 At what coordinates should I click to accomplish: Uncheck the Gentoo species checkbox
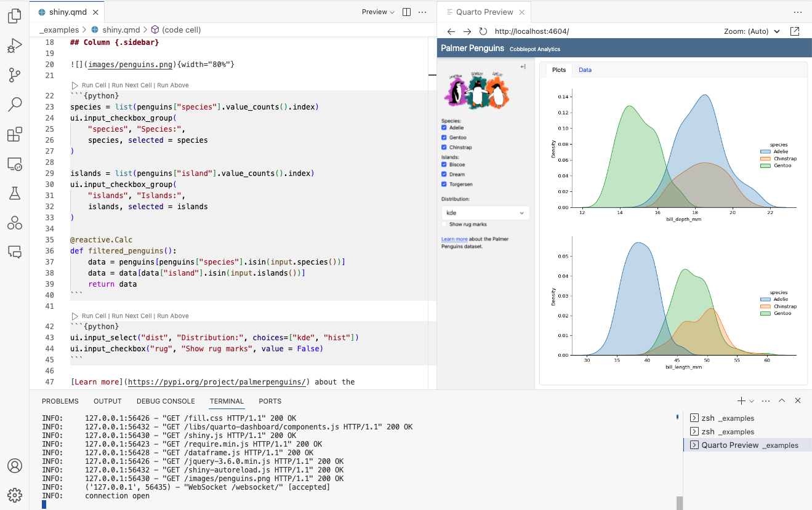(x=444, y=137)
